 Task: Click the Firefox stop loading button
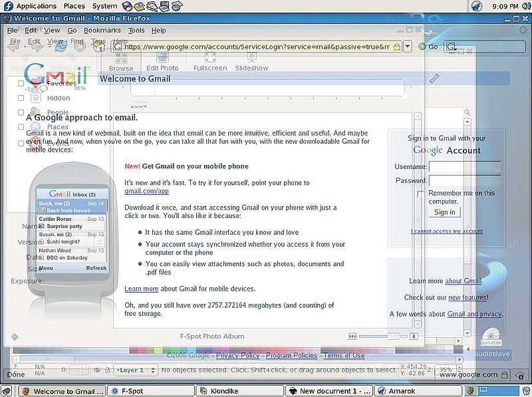(80, 47)
